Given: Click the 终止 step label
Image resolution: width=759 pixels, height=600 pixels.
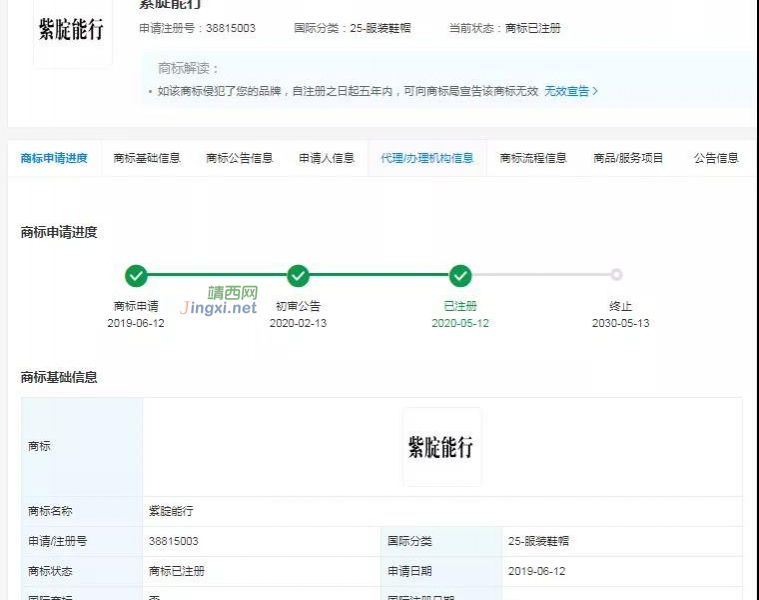Looking at the screenshot, I should click(621, 306).
